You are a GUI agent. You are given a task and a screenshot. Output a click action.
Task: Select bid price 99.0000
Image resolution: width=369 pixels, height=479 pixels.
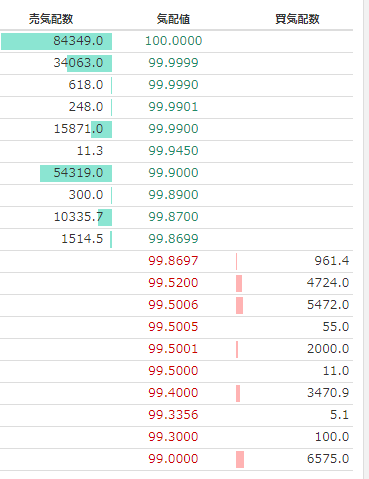pos(174,459)
